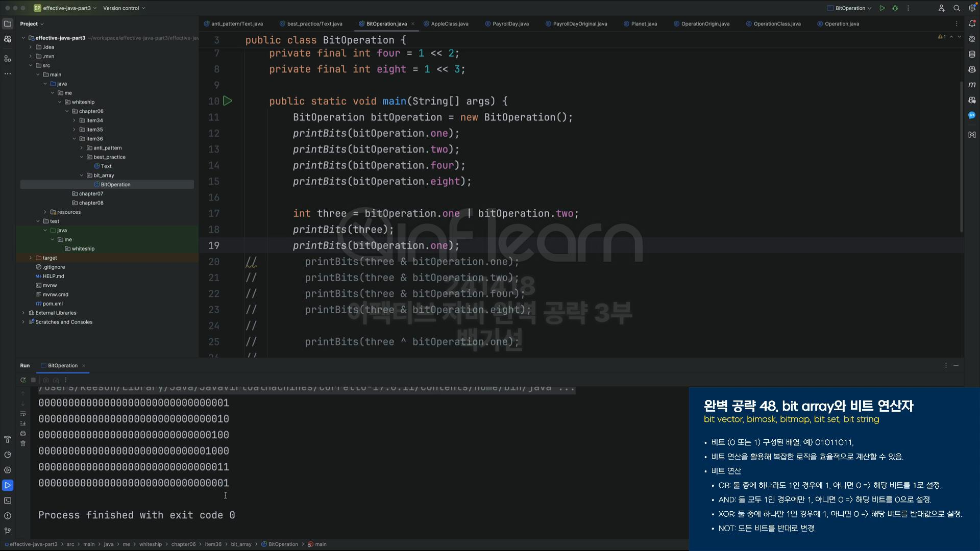The width and height of the screenshot is (980, 551).
Task: Open the Terminal tool window icon
Action: click(8, 500)
